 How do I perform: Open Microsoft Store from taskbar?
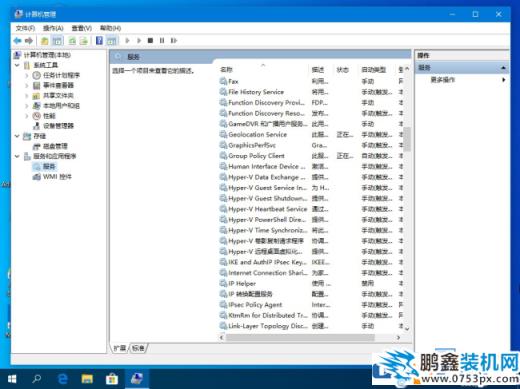(x=112, y=379)
